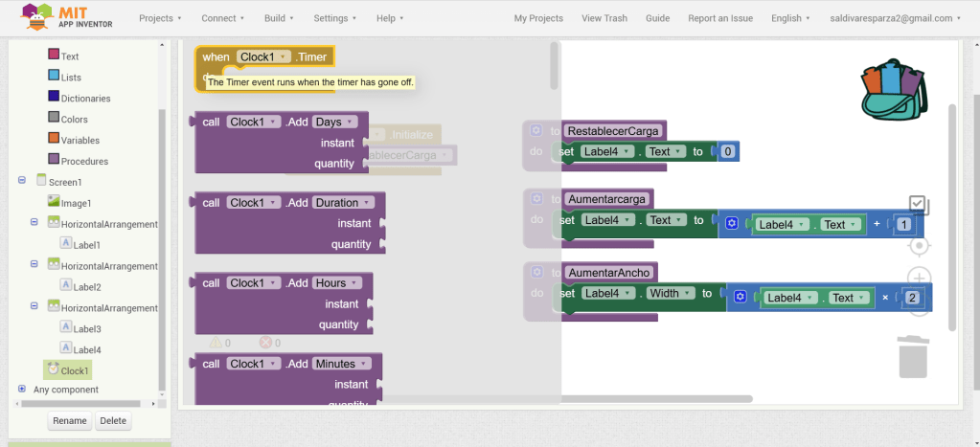This screenshot has width=980, height=447.
Task: Select the Image1 component
Action: pos(75,203)
